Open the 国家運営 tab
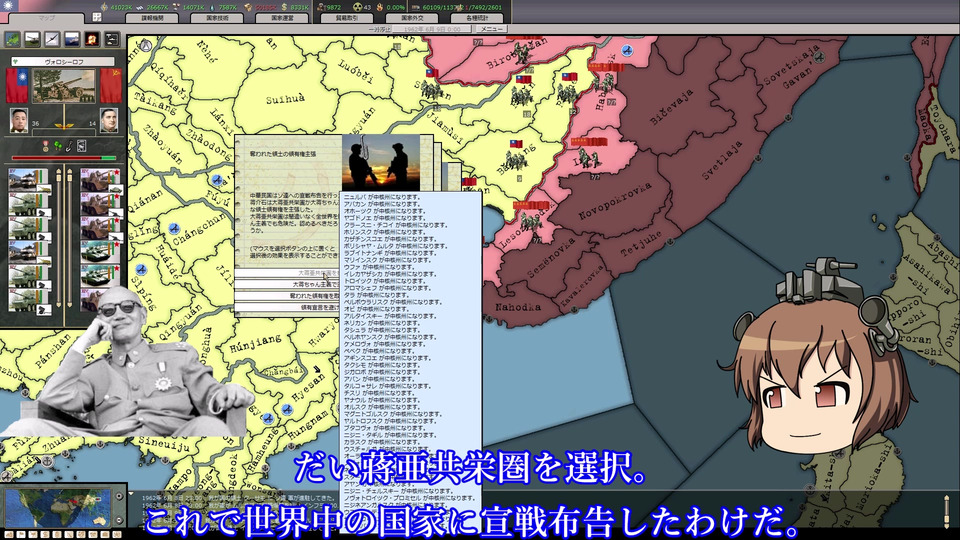The height and width of the screenshot is (540, 960). [x=282, y=18]
